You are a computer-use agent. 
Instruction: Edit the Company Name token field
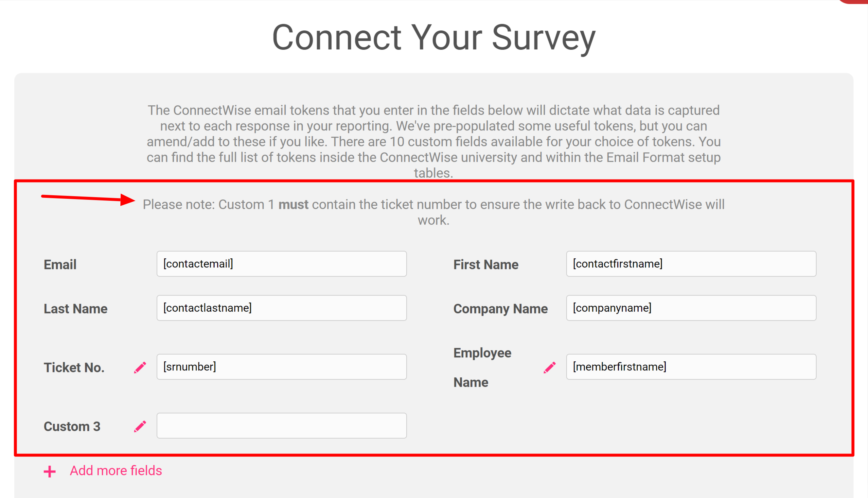point(691,308)
